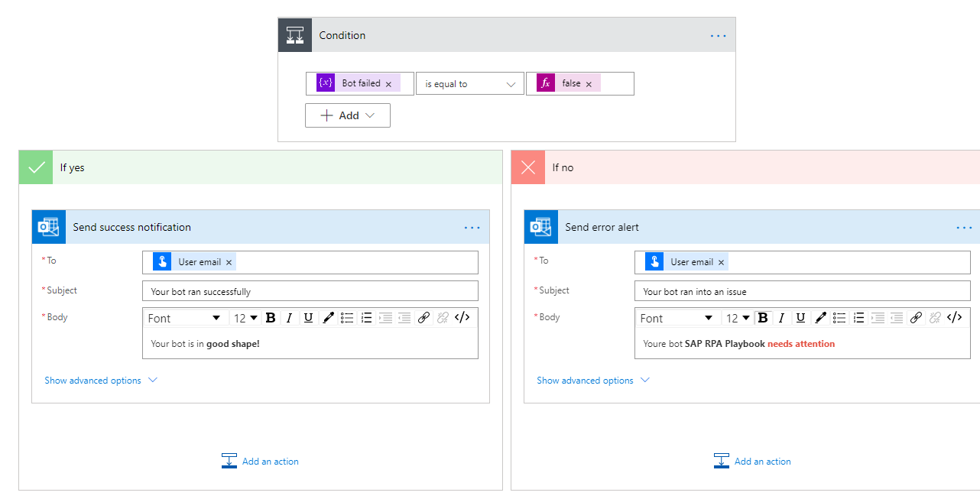Click the If yes green checkmark icon
Image resolution: width=980 pixels, height=499 pixels.
[x=36, y=167]
